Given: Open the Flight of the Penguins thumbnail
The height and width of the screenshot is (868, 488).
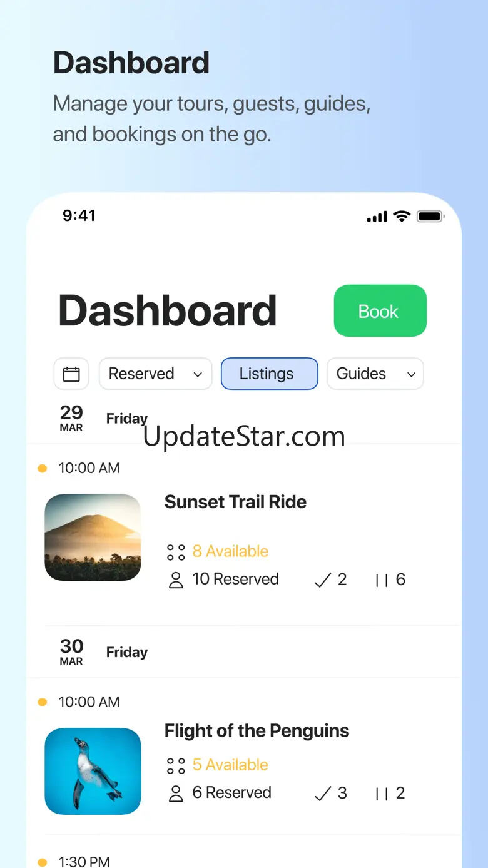Looking at the screenshot, I should (93, 771).
